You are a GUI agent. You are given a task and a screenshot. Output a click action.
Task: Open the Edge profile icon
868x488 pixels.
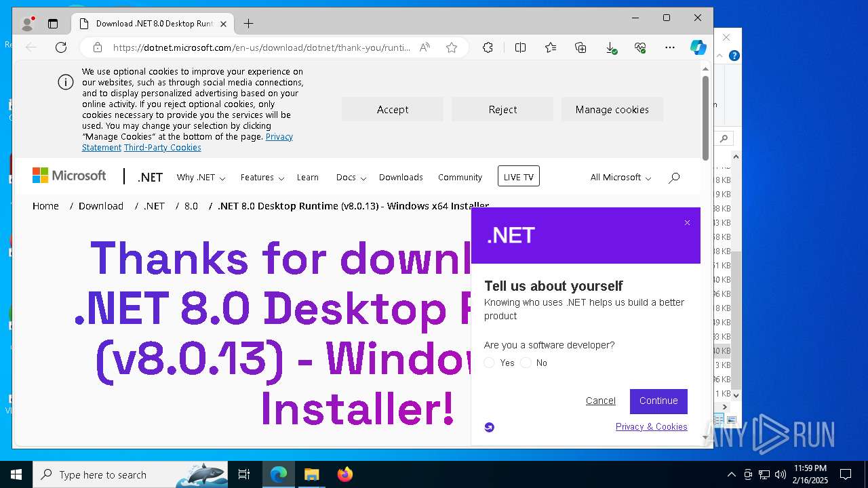tap(27, 24)
